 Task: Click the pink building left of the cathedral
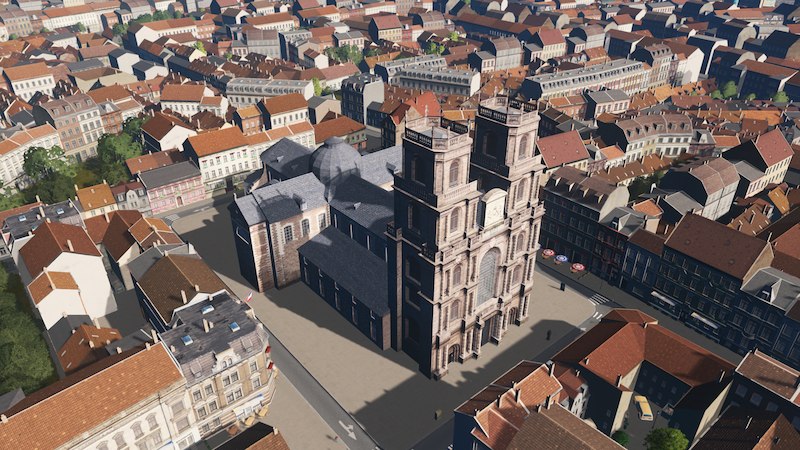(172, 187)
